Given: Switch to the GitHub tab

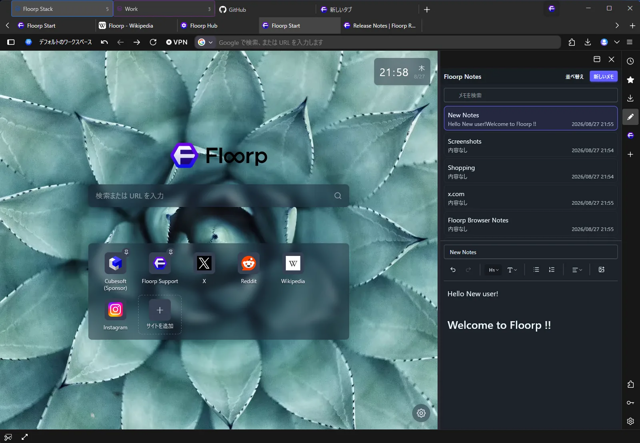Looking at the screenshot, I should coord(265,9).
